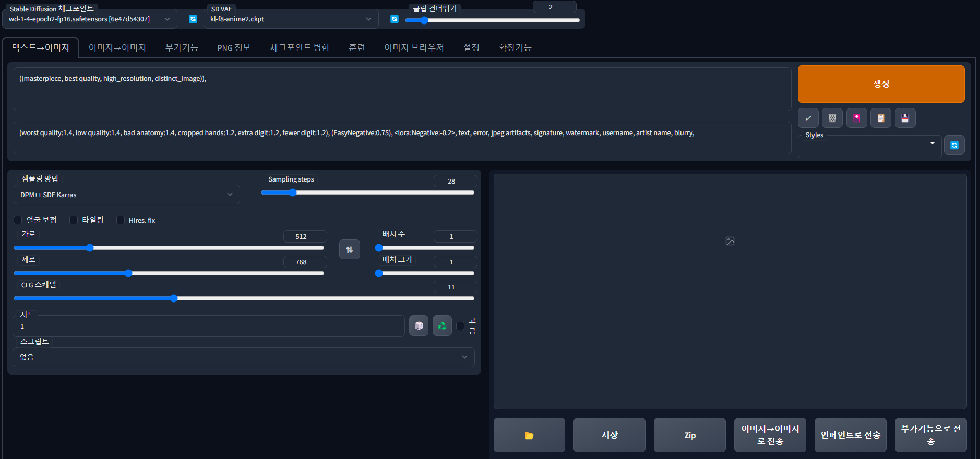The width and height of the screenshot is (980, 459).
Task: Adjust the CFG 스케일 slider
Action: pos(244,298)
